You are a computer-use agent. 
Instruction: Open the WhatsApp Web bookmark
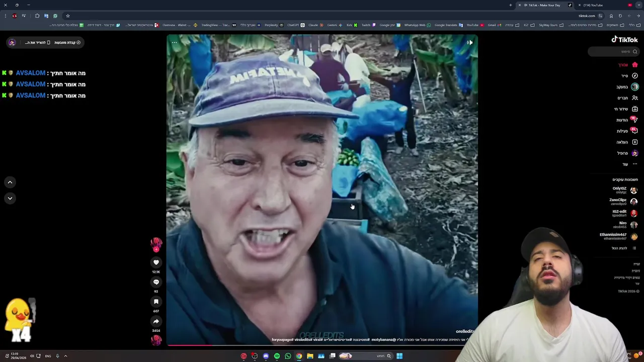tap(418, 25)
